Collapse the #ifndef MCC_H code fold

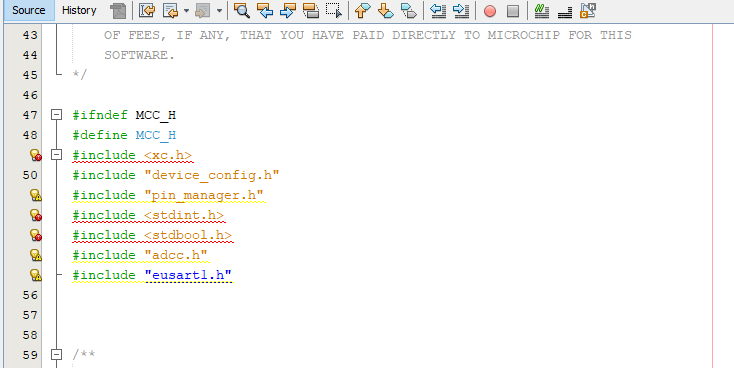pyautogui.click(x=57, y=115)
